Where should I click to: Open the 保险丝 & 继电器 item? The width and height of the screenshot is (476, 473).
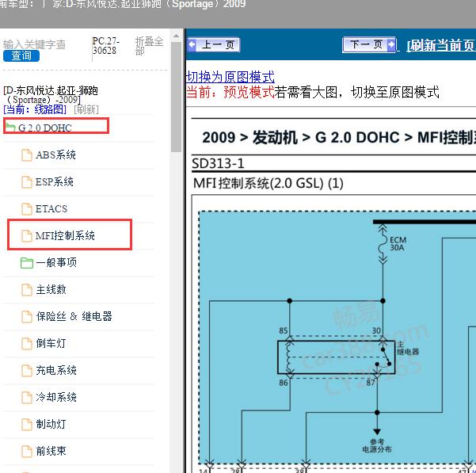(74, 317)
